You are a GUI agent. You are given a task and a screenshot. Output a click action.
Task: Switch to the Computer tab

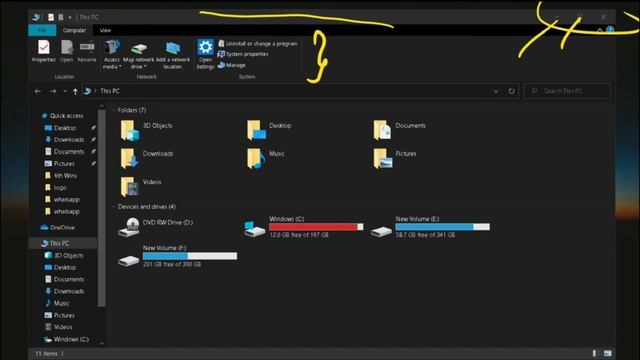74,30
